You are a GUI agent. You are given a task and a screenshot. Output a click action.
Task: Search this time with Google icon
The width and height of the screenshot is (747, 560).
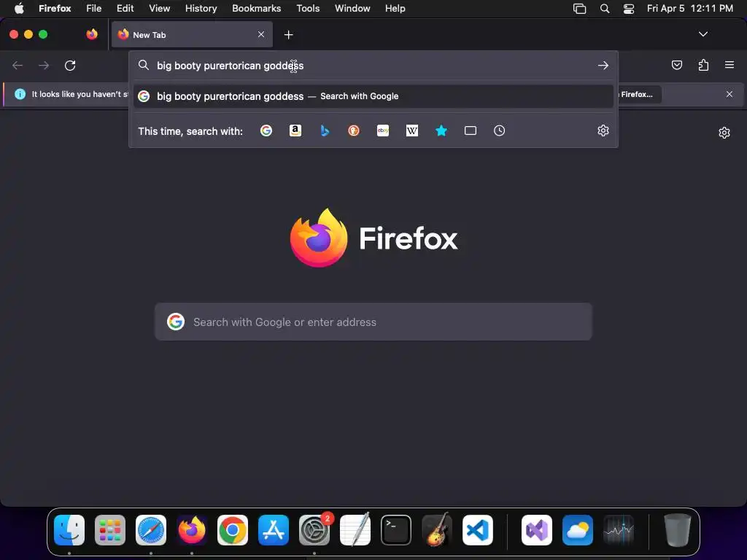tap(266, 131)
